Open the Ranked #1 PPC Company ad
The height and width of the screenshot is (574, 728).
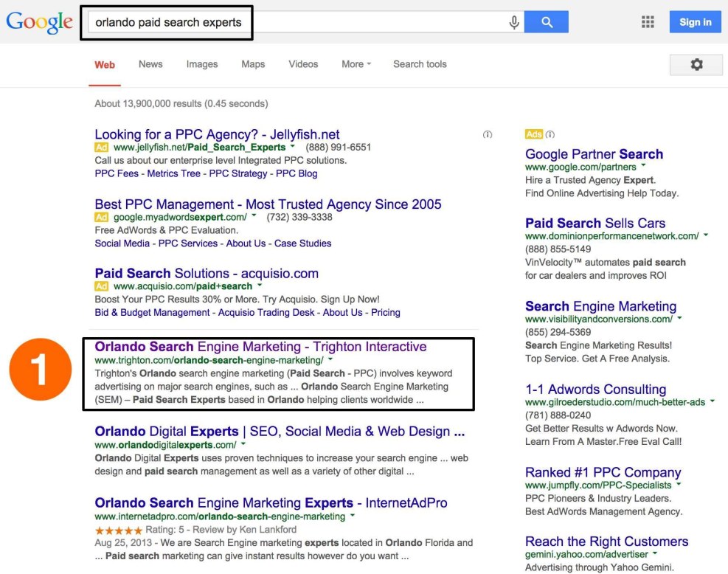pyautogui.click(x=603, y=472)
